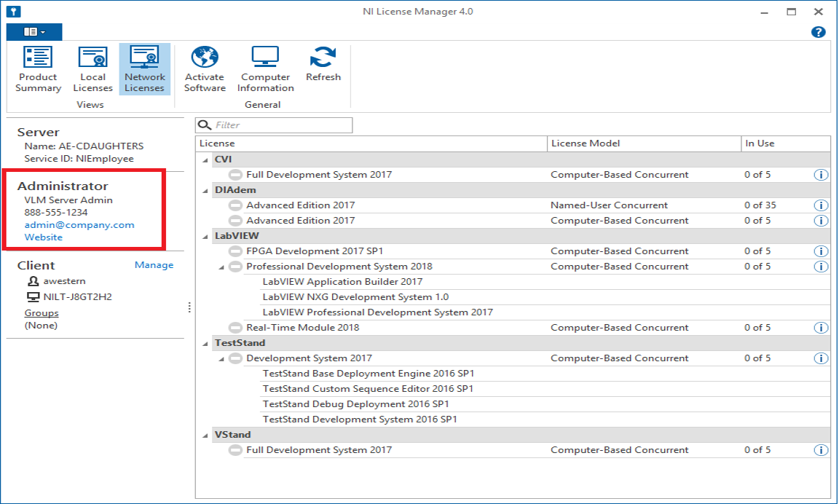Select TestStand Debug Deployment 2016 SP1 row
The width and height of the screenshot is (839, 504).
(x=355, y=404)
